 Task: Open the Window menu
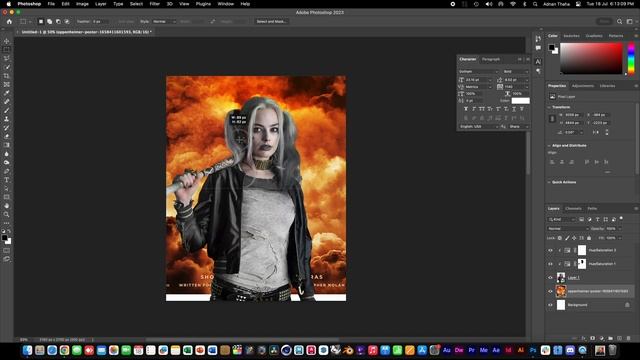[x=225, y=4]
